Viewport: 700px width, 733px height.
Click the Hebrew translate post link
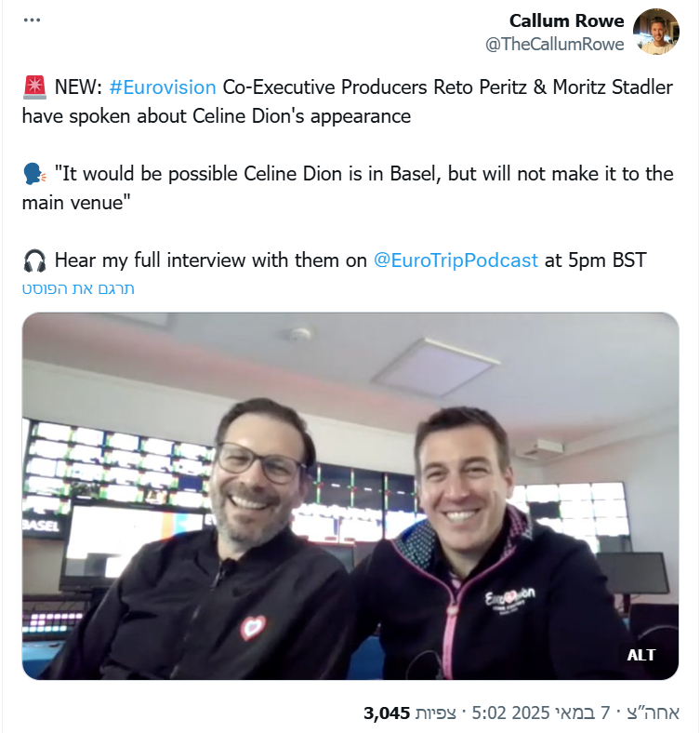tap(78, 288)
